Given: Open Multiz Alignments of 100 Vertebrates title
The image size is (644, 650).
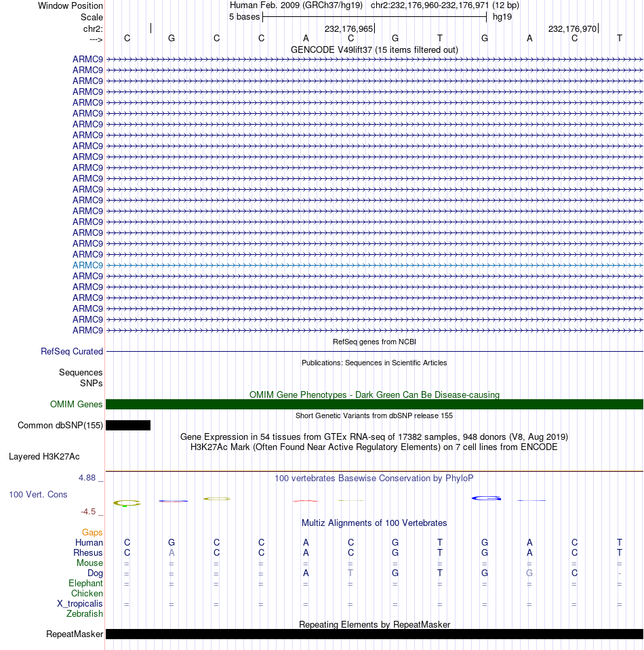Looking at the screenshot, I should [x=374, y=523].
